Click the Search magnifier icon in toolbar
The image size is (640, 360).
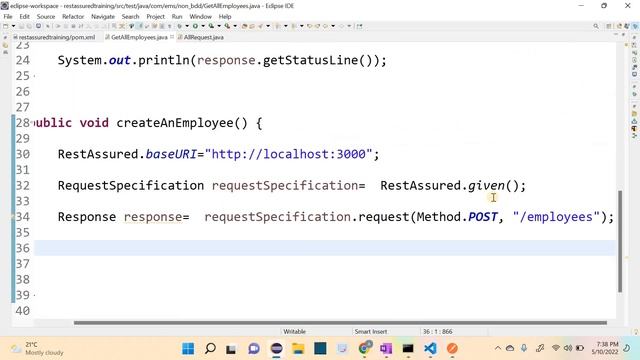(x=596, y=26)
